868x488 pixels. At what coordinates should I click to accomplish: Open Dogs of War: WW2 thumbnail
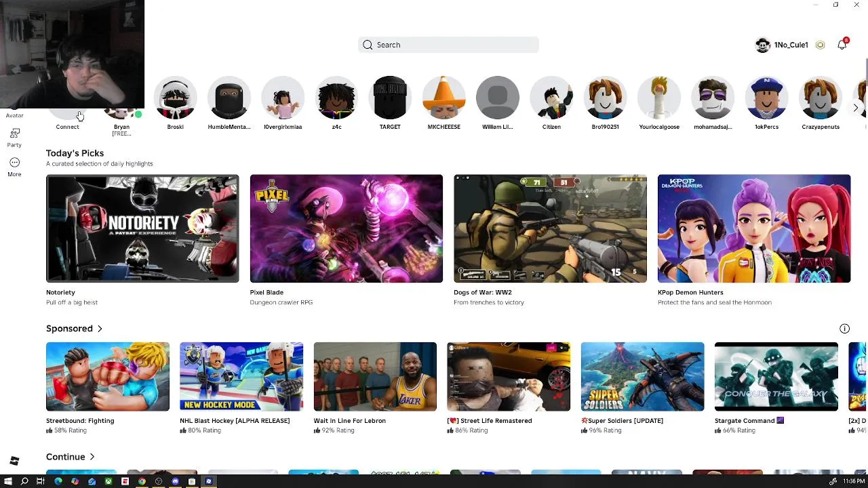[x=550, y=228]
